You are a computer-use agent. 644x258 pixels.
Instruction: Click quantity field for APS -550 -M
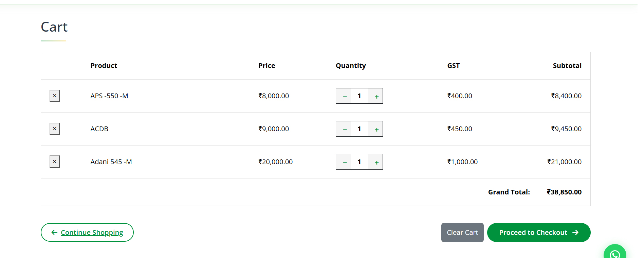(x=359, y=96)
